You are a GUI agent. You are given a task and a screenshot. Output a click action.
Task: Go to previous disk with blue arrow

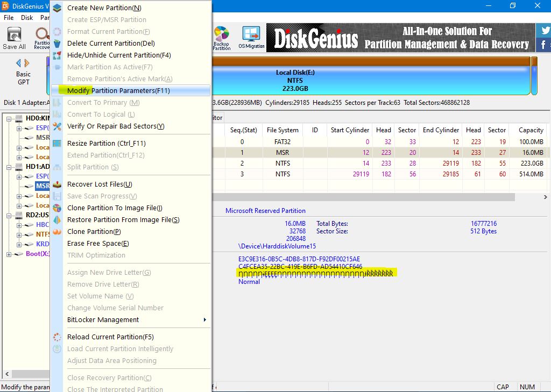coord(18,63)
